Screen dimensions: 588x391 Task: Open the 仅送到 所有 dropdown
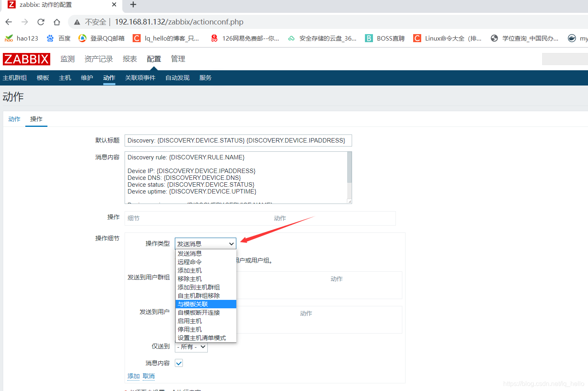point(191,347)
